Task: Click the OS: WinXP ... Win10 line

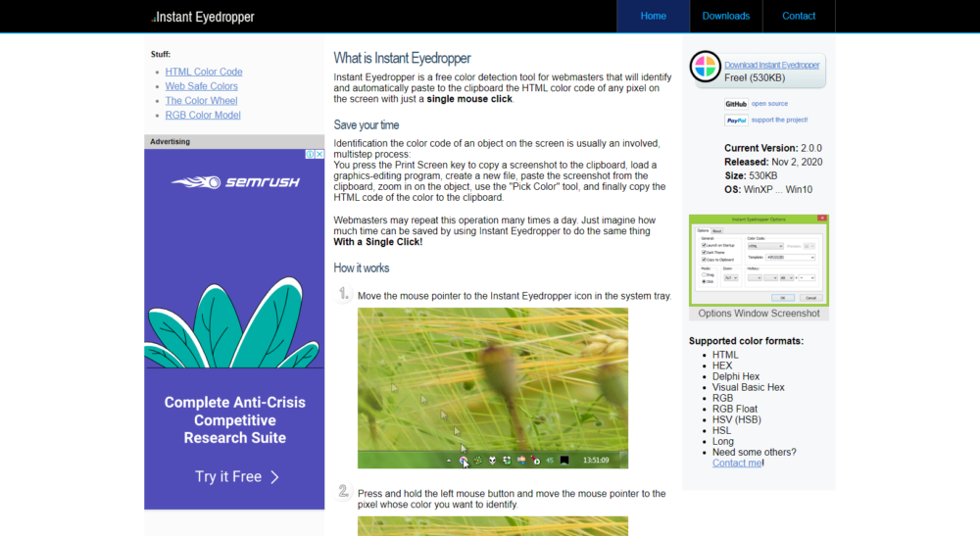Action: [x=768, y=189]
